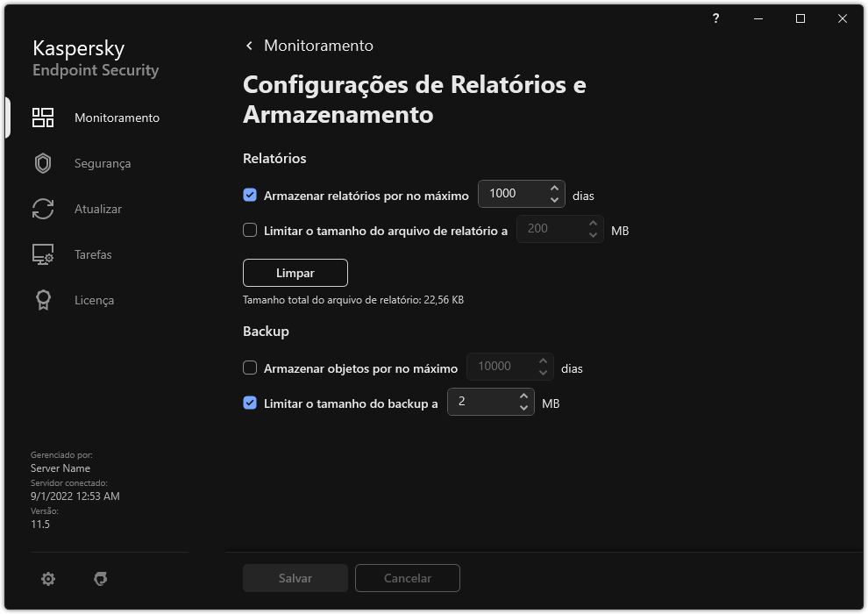Select the Licença key icon
This screenshot has width=868, height=614.
click(x=42, y=300)
